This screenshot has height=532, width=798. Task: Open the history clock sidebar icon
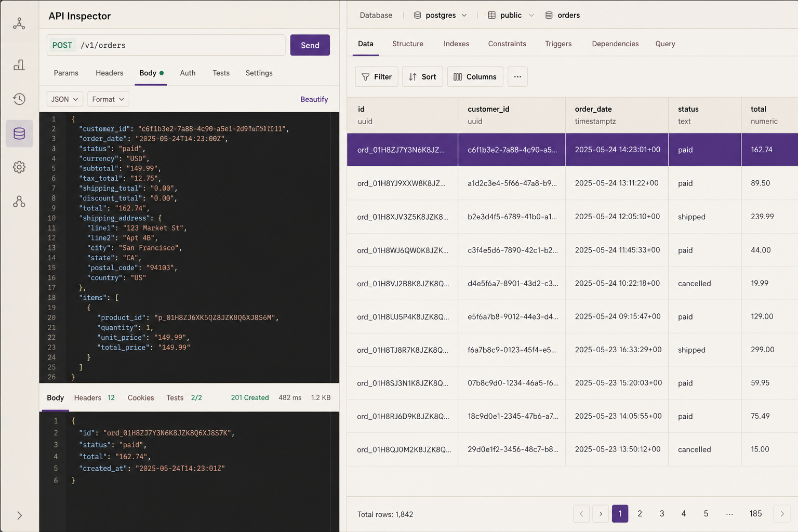(x=19, y=99)
